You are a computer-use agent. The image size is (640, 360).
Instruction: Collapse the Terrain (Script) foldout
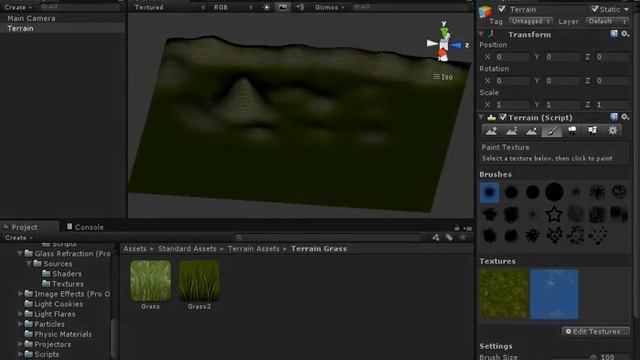click(x=482, y=118)
